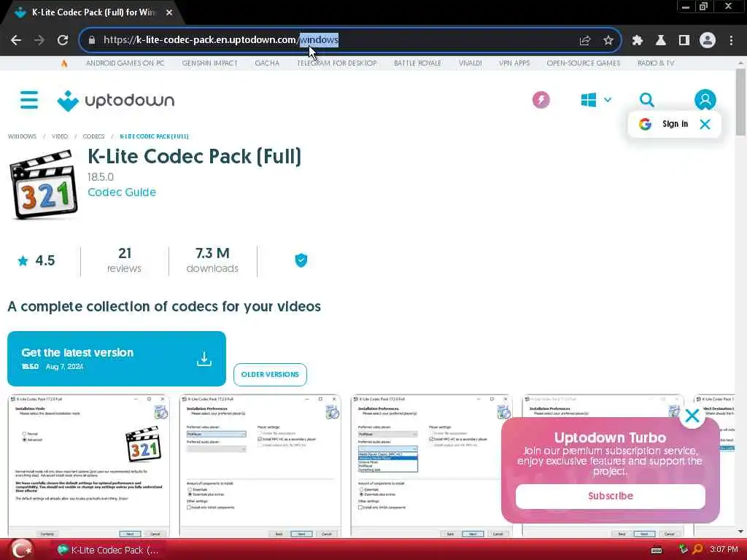Screen dimensions: 747x560
Task: Toggle the browser side panel
Action: pos(684,41)
